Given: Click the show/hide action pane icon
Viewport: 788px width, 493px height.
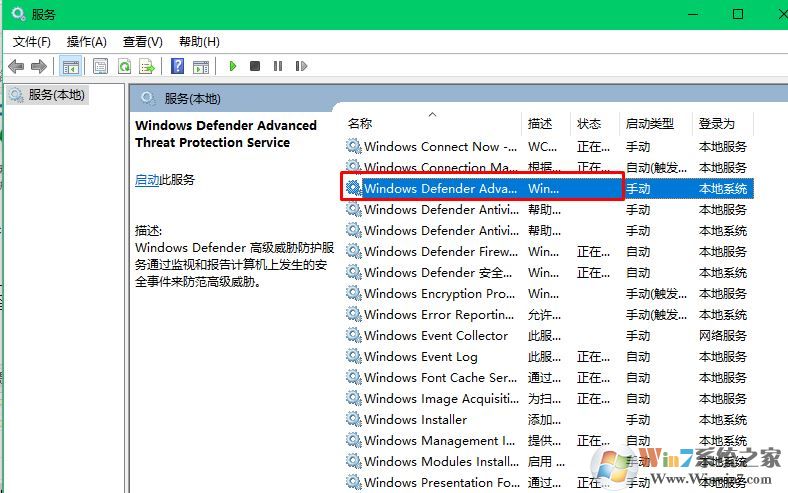Looking at the screenshot, I should 201,66.
